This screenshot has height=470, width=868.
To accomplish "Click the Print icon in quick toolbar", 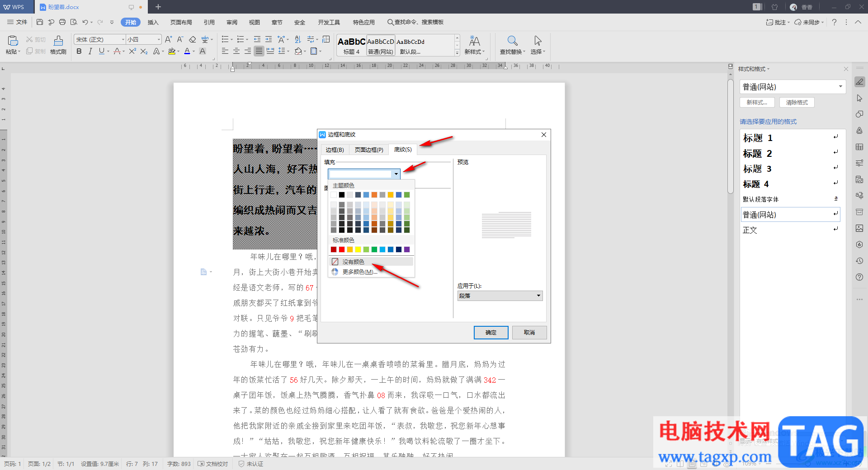I will 62,22.
